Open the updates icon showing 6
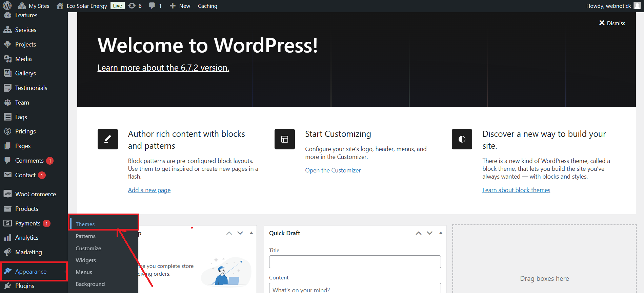644x293 pixels. [x=132, y=6]
